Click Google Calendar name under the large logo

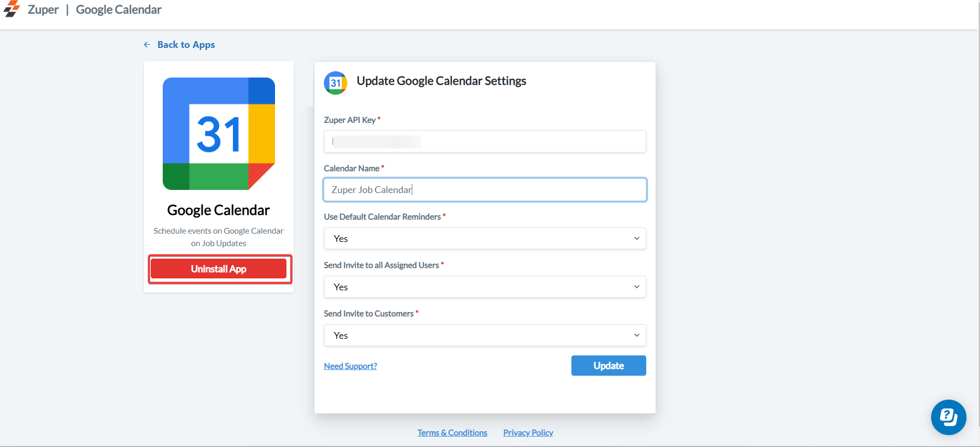[218, 210]
